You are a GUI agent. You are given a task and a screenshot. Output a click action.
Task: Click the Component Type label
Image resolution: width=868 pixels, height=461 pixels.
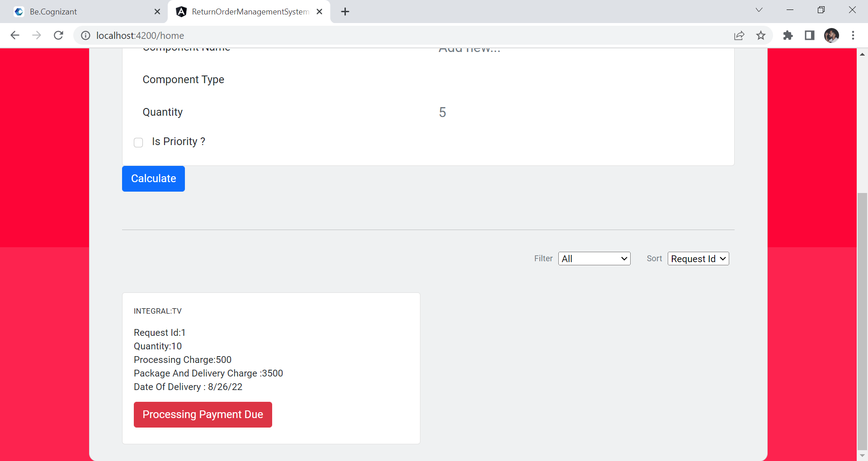coord(184,80)
